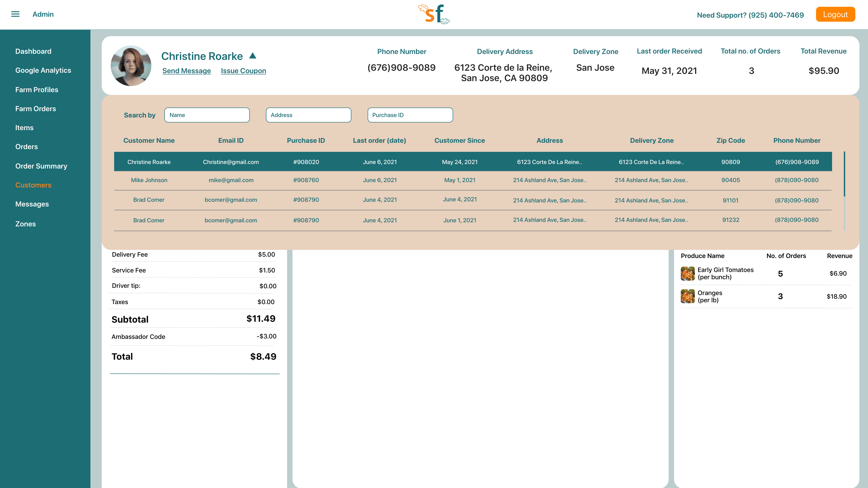The width and height of the screenshot is (868, 488).
Task: Click the Subtotal $11.49 value
Action: point(261,319)
